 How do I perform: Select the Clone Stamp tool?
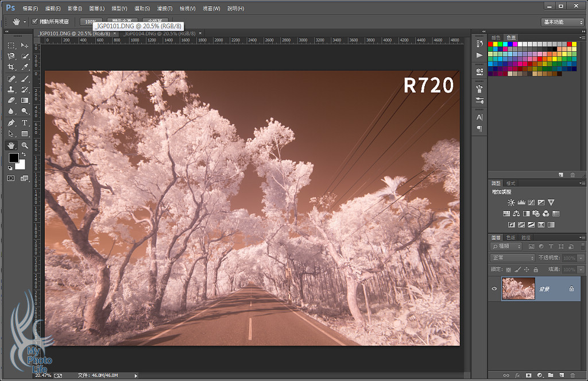tap(11, 90)
